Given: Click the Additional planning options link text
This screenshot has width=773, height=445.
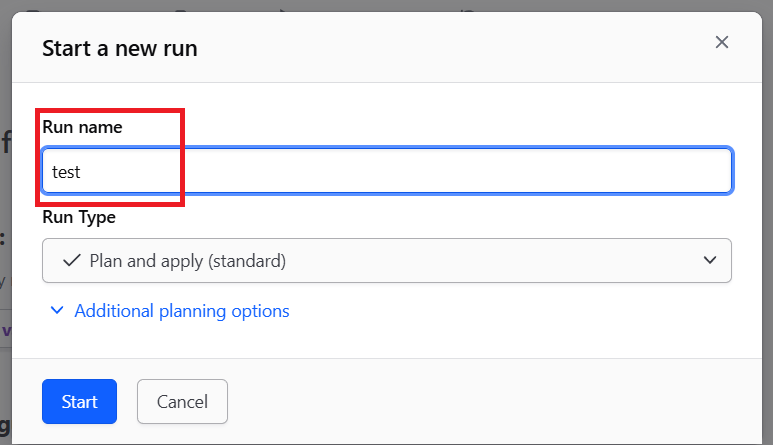Looking at the screenshot, I should coord(182,311).
